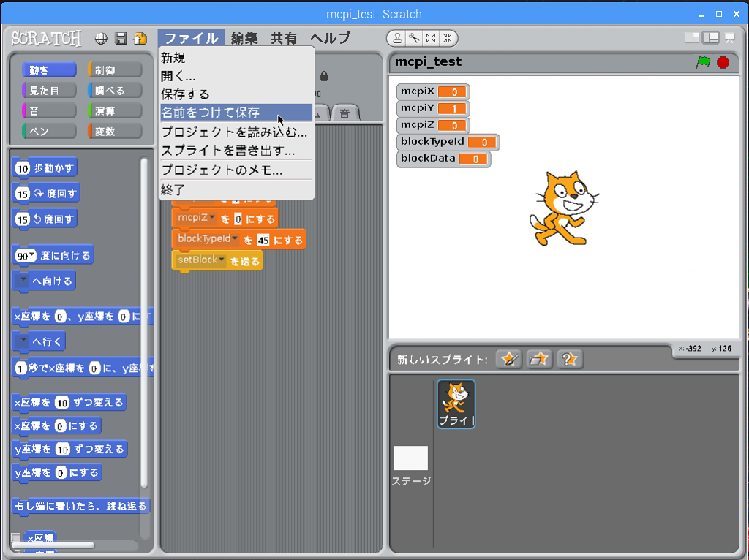Click the red stop button
The image size is (749, 560).
click(x=723, y=62)
